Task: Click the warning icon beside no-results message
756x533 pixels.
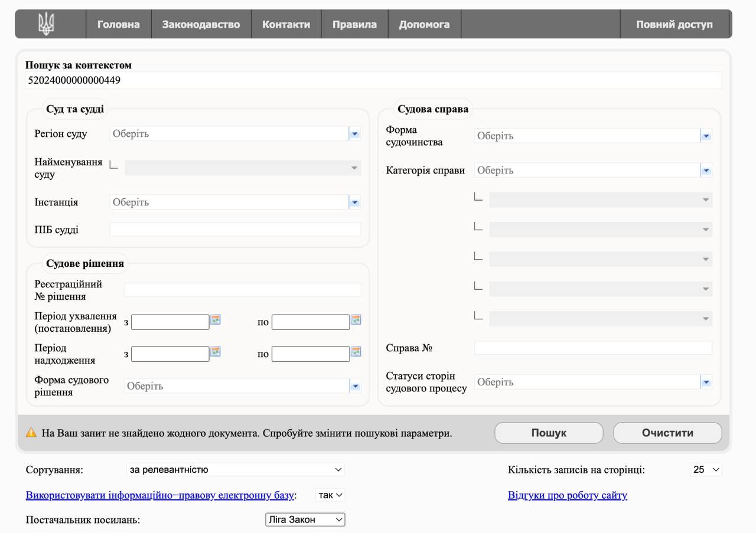Action: [31, 433]
